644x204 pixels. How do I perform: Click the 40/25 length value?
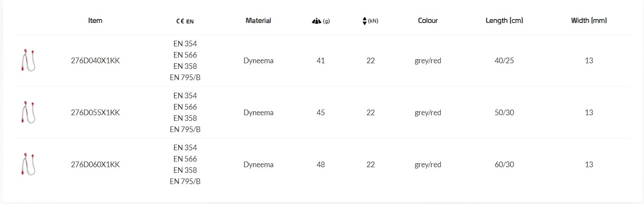tap(504, 61)
